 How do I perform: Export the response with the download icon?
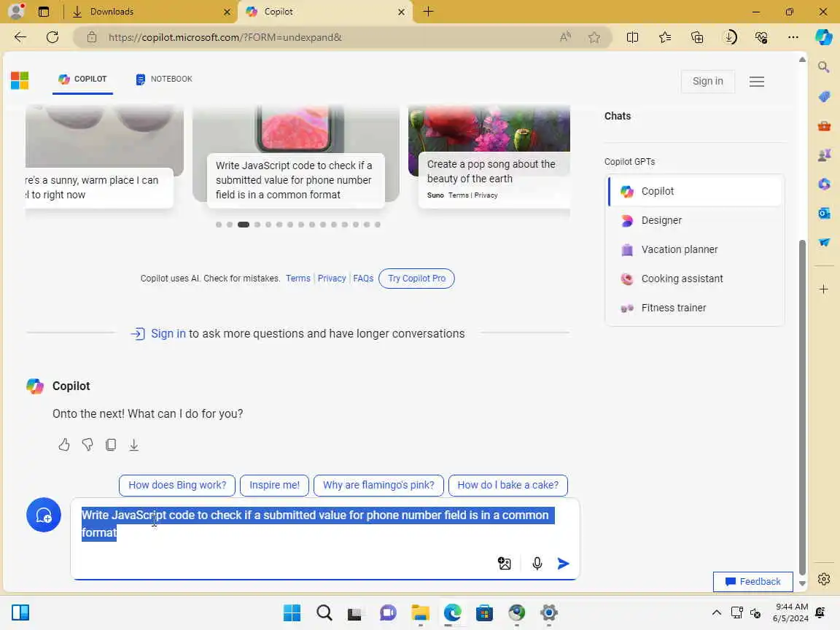(134, 445)
